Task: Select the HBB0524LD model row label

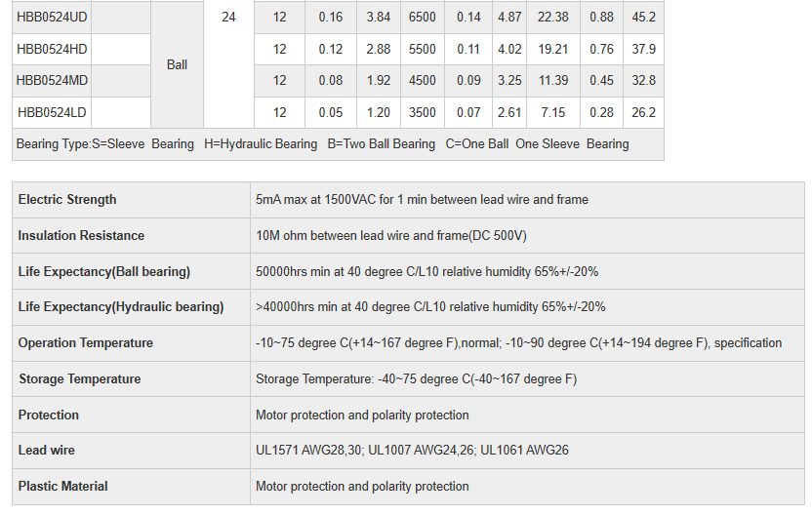Action: (53, 113)
